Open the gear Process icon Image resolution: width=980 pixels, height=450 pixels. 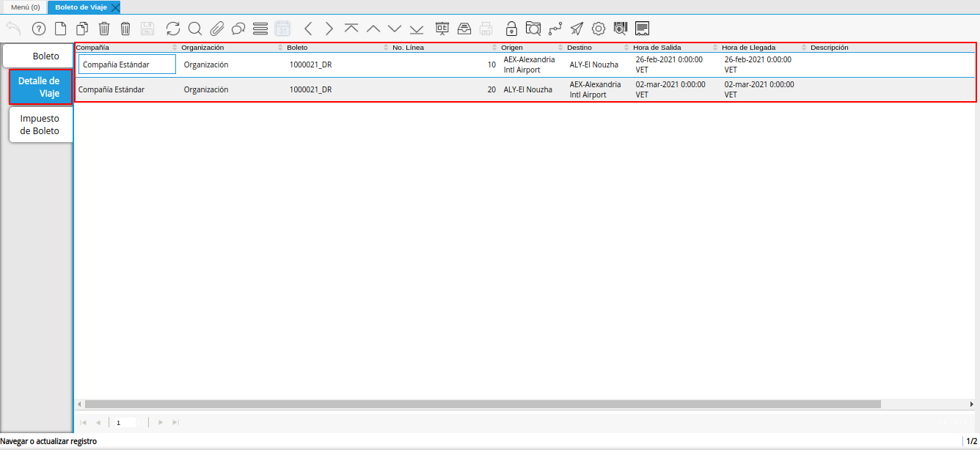(x=599, y=29)
